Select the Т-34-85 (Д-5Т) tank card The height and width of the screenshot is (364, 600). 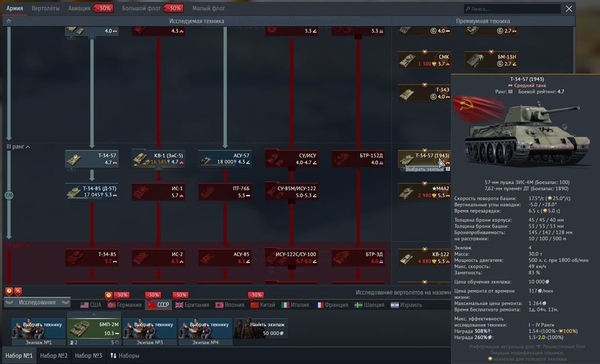pos(92,191)
